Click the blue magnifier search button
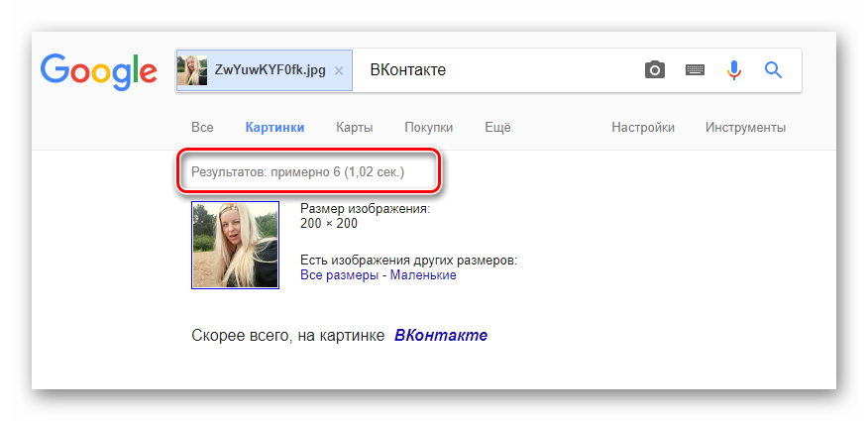This screenshot has height=421, width=868. [773, 70]
